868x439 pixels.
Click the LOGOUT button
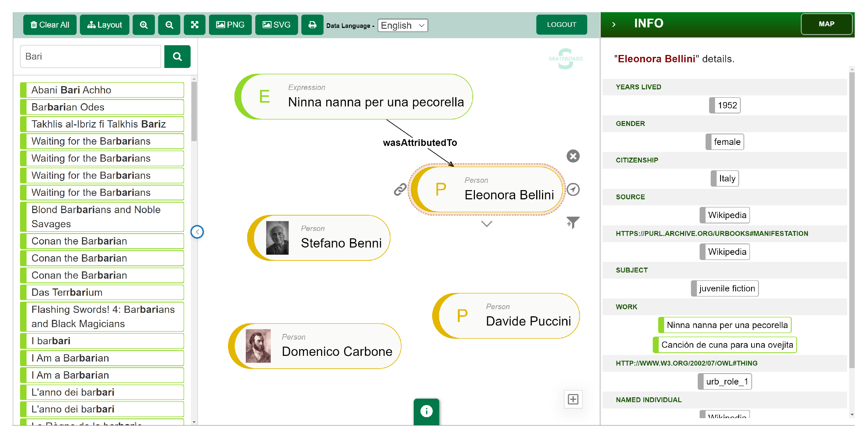pyautogui.click(x=561, y=25)
